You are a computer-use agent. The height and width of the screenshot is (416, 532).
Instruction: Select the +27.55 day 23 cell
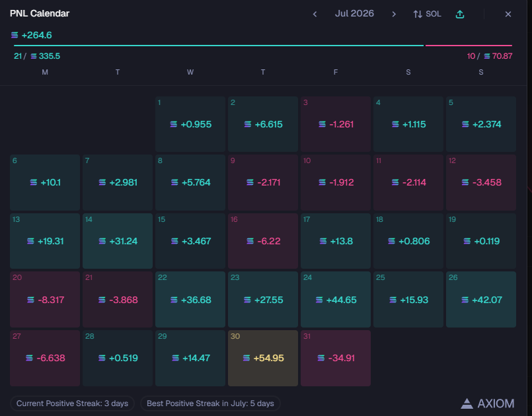(263, 299)
